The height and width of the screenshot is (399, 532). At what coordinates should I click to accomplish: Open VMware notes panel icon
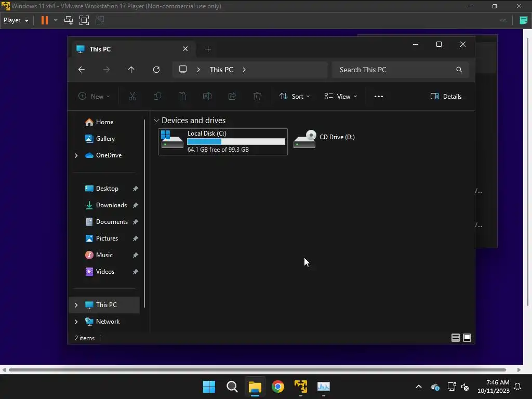coord(524,20)
